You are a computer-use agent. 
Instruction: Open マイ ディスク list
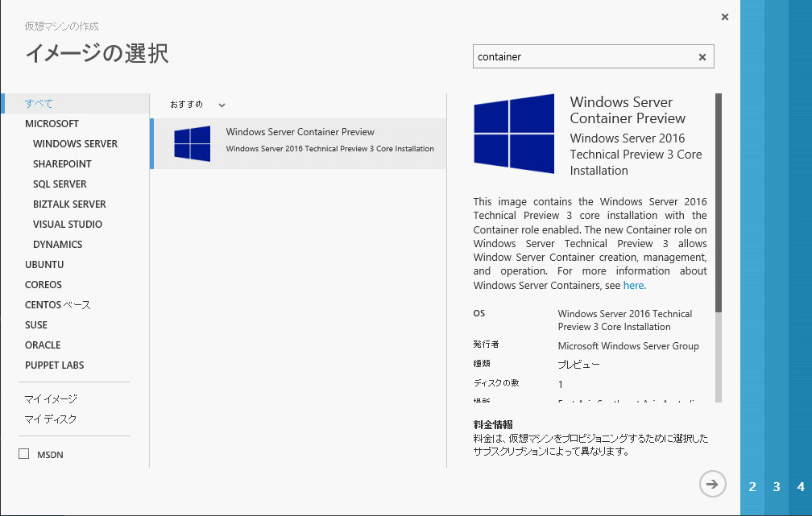point(50,419)
